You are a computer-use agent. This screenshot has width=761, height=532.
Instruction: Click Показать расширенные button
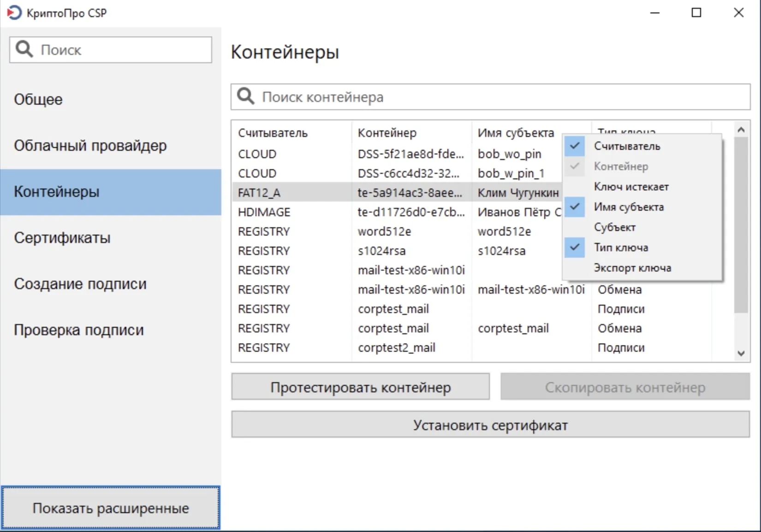pos(111,508)
